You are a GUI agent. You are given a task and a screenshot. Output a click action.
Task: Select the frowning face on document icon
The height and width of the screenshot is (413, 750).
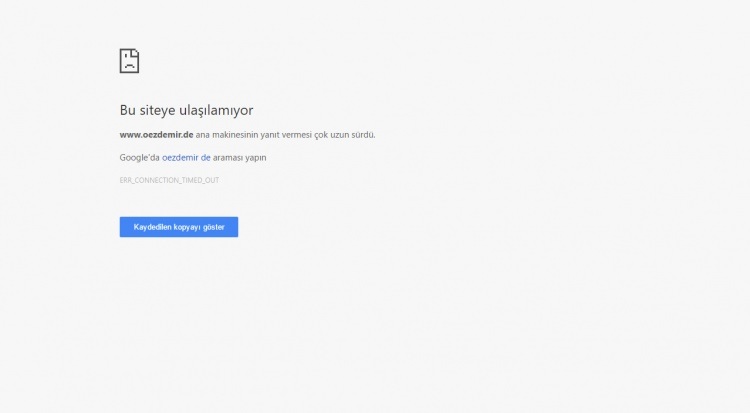click(129, 63)
